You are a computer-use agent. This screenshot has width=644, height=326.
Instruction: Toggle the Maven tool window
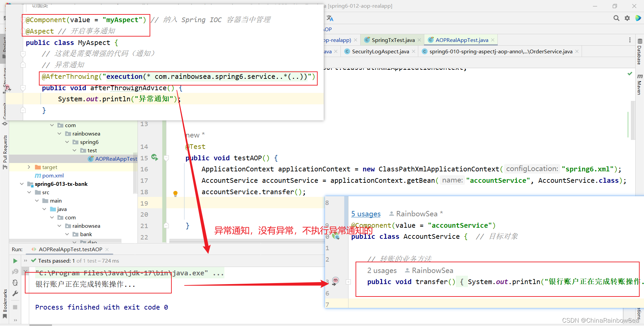pos(640,84)
